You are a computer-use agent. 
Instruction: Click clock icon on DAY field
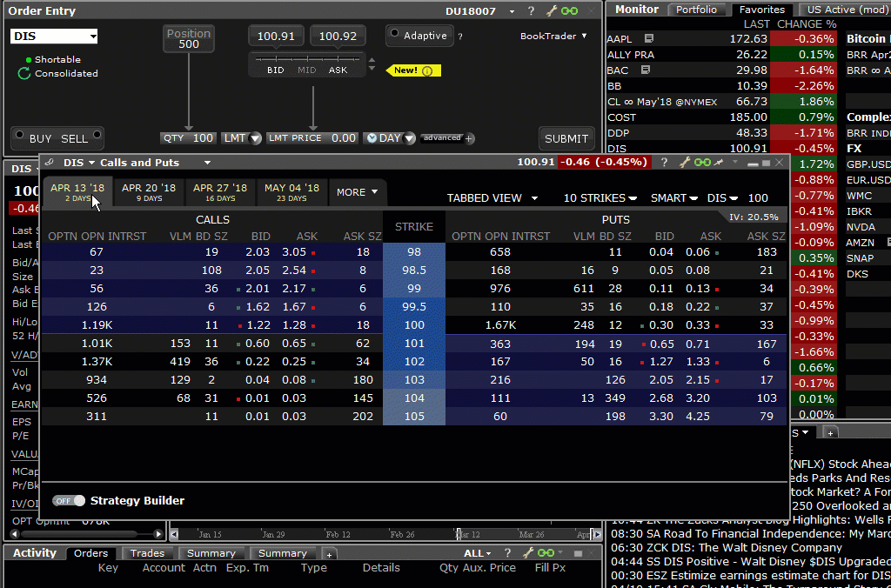(372, 138)
